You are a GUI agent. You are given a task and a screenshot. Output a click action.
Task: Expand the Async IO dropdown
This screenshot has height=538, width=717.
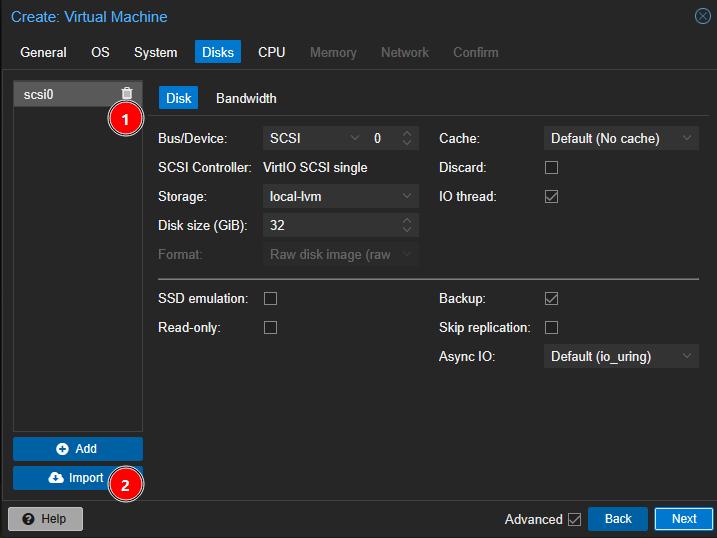(x=620, y=356)
